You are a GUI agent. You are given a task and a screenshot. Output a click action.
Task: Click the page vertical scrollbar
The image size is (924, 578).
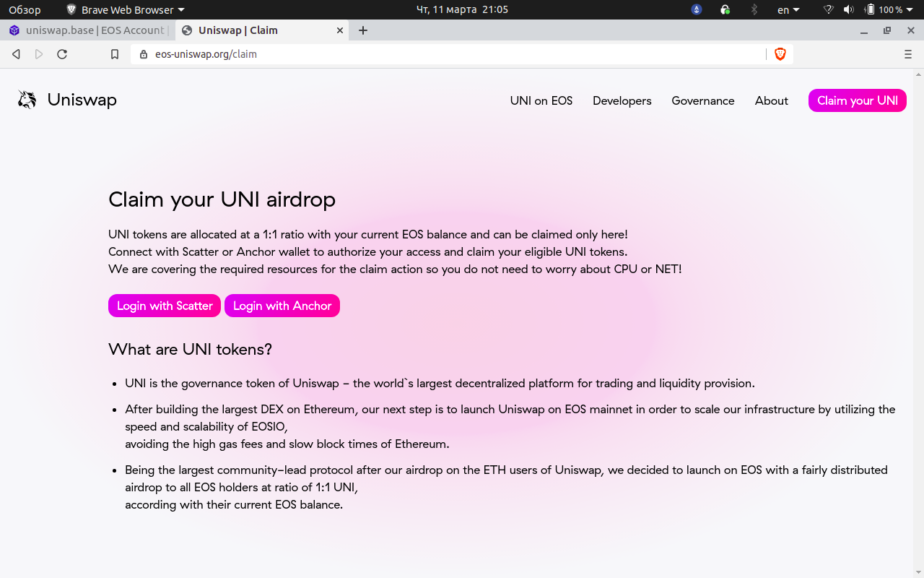tap(919, 324)
